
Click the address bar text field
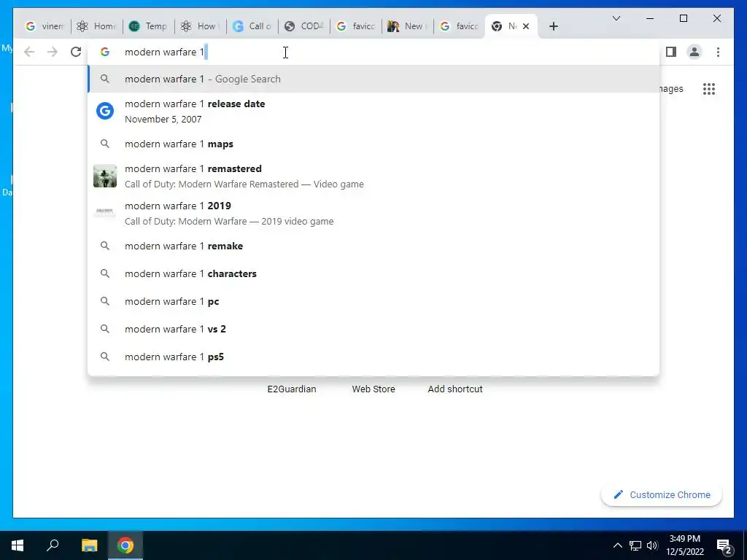(x=373, y=52)
